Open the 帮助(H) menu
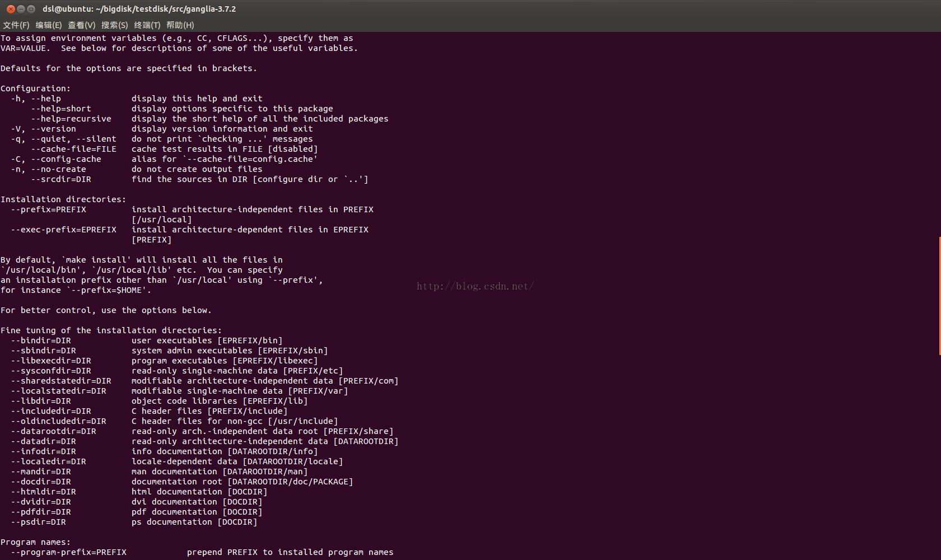 click(x=180, y=25)
